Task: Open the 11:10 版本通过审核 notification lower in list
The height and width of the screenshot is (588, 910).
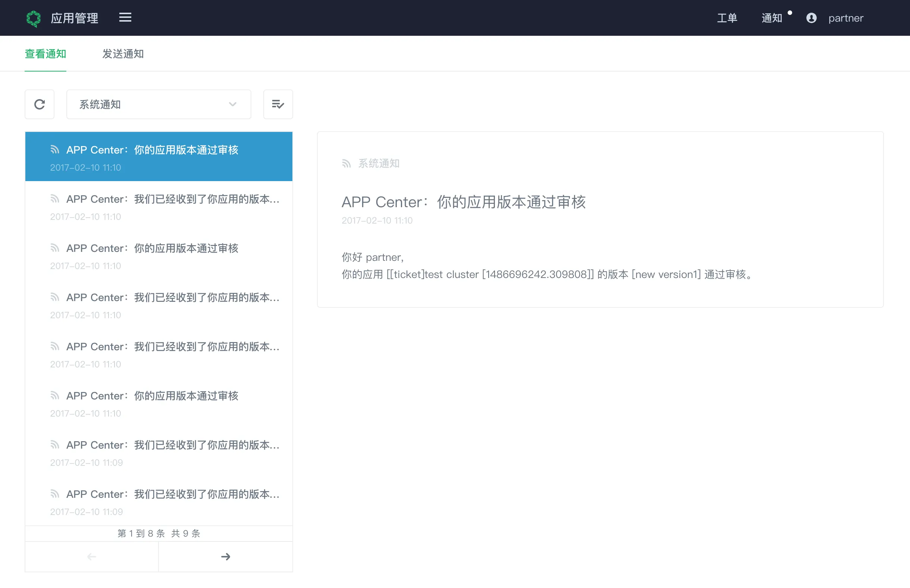Action: [152, 396]
